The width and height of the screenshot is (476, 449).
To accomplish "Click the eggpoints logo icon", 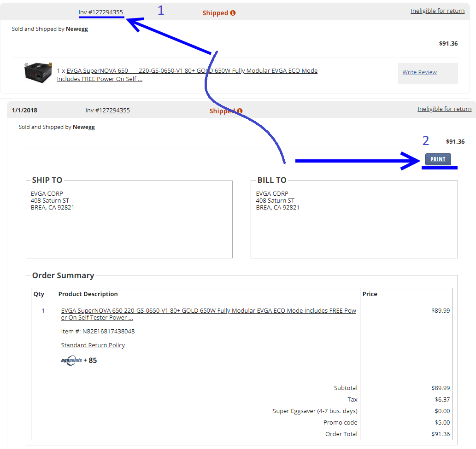I will pyautogui.click(x=71, y=360).
